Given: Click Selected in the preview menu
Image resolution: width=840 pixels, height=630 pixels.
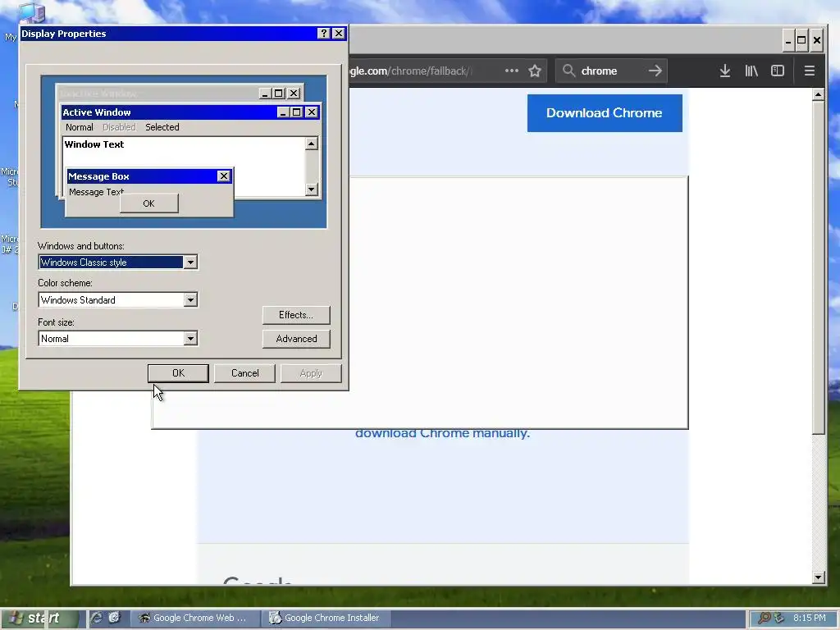Looking at the screenshot, I should (162, 127).
